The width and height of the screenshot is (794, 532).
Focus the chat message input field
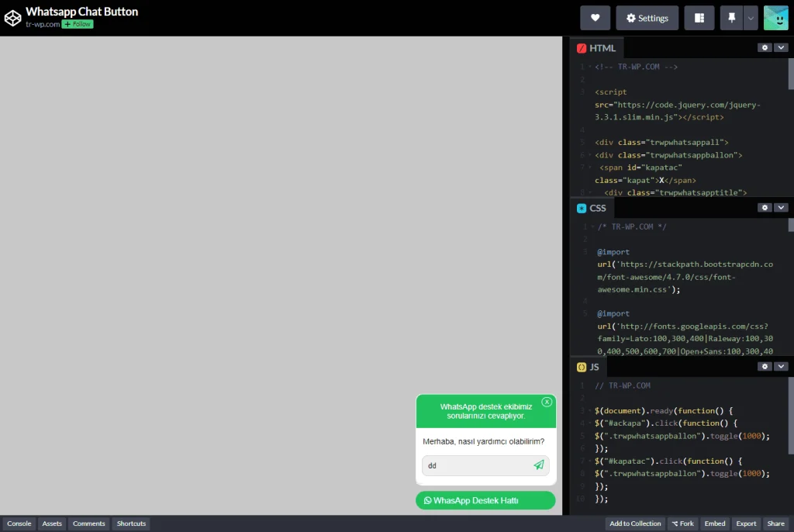(485, 465)
